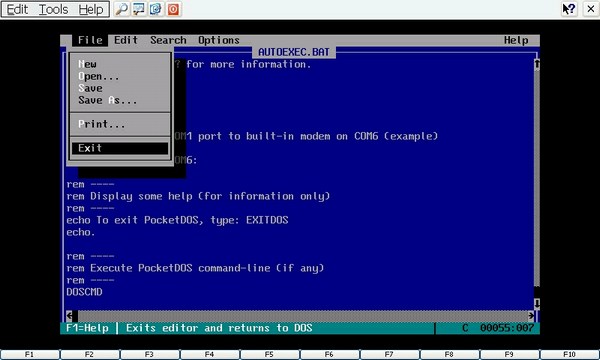Open the DOS editor Options menu
This screenshot has height=360, width=600.
[x=219, y=40]
